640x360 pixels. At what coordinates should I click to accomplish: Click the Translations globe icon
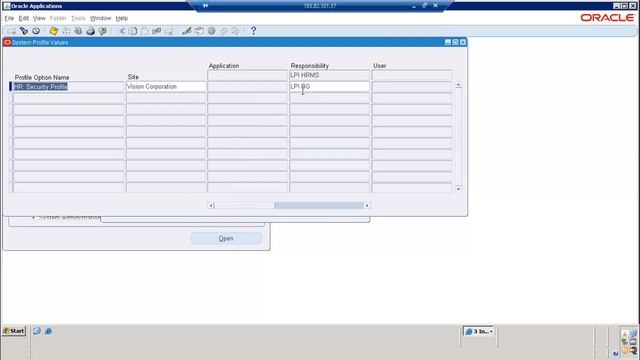pyautogui.click(x=211, y=31)
